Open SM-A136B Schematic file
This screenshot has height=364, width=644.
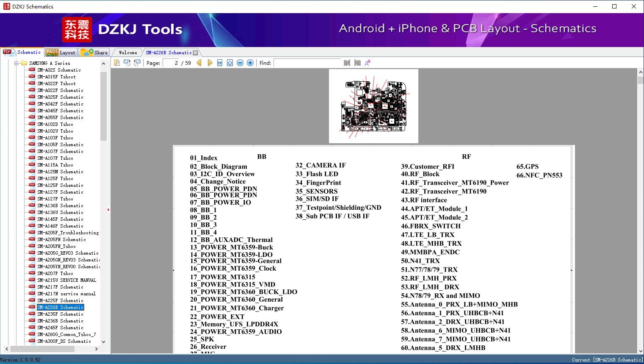coord(60,206)
